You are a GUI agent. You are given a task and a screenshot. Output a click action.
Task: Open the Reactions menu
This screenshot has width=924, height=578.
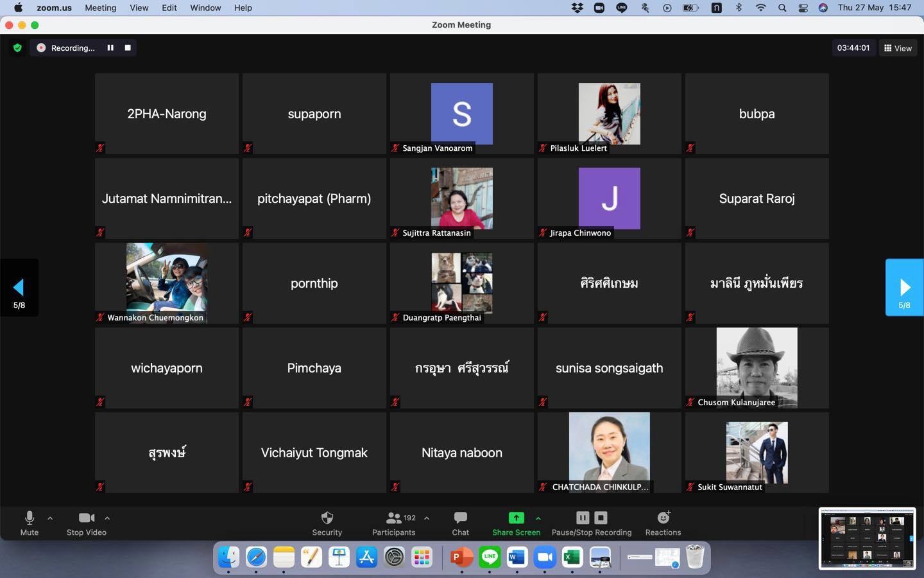click(x=663, y=523)
